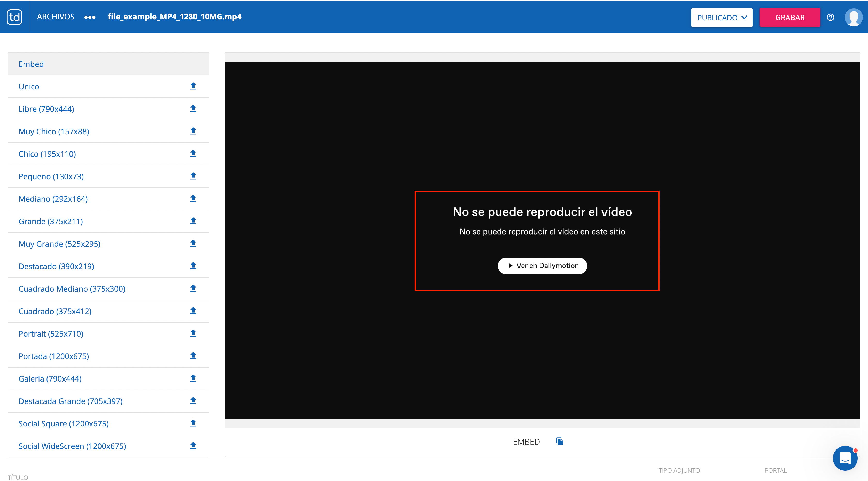Click Ver en Dailymotion button
This screenshot has height=481, width=868.
tap(542, 265)
